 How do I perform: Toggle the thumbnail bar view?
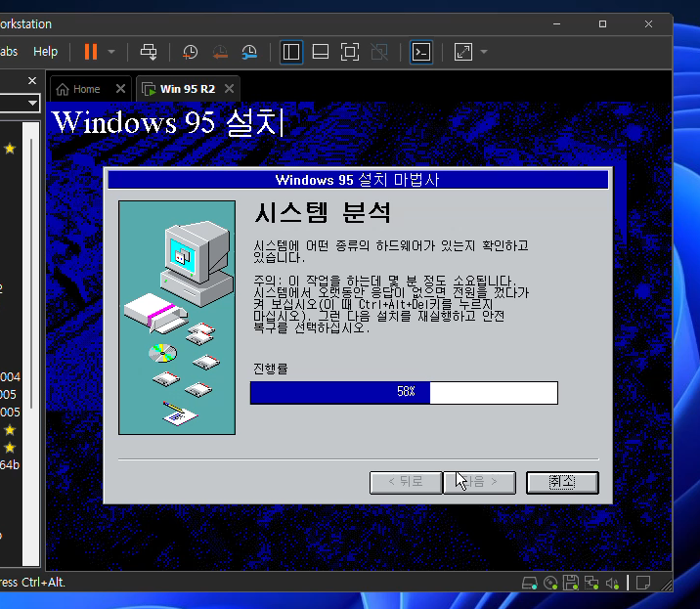tap(321, 52)
